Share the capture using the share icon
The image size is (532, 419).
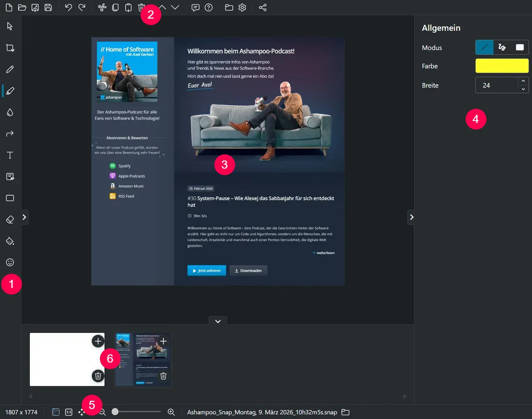pos(263,7)
